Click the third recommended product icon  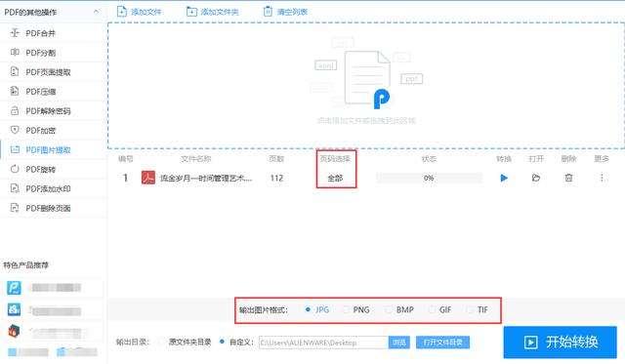pyautogui.click(x=14, y=331)
